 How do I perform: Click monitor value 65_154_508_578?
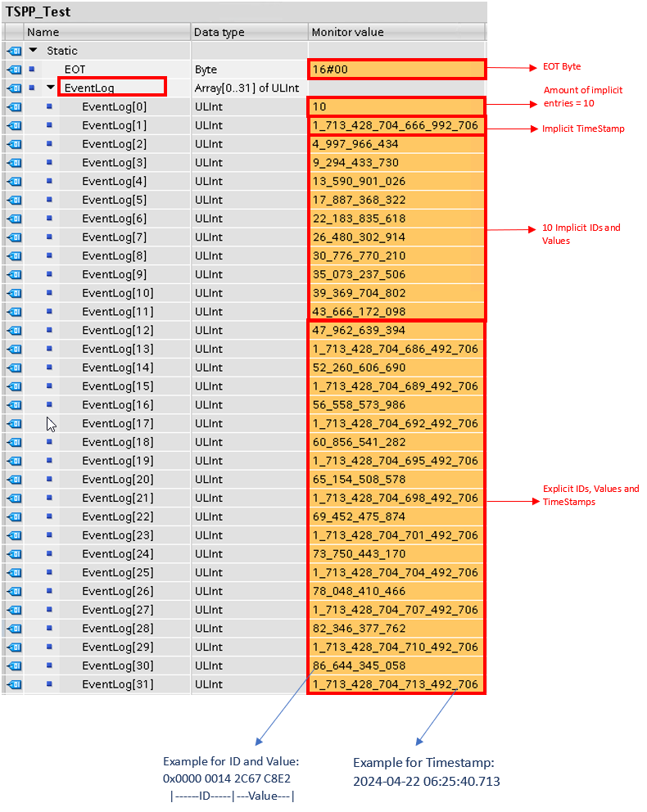point(396,480)
